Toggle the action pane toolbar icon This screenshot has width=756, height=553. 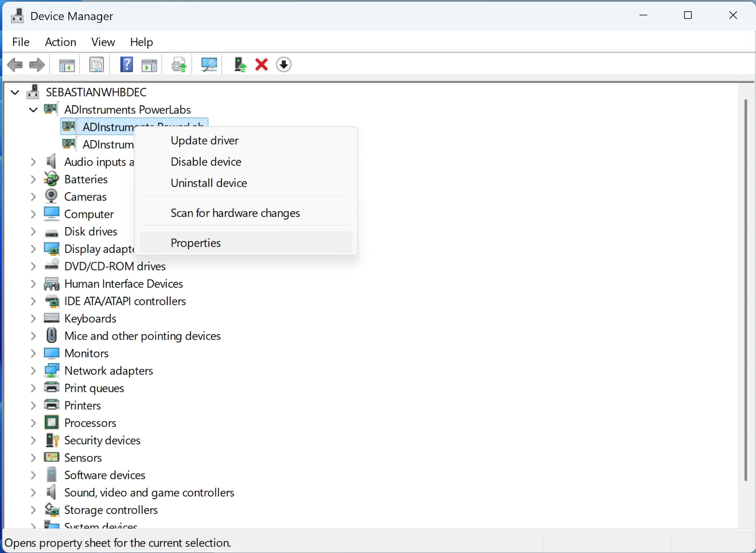tap(149, 65)
